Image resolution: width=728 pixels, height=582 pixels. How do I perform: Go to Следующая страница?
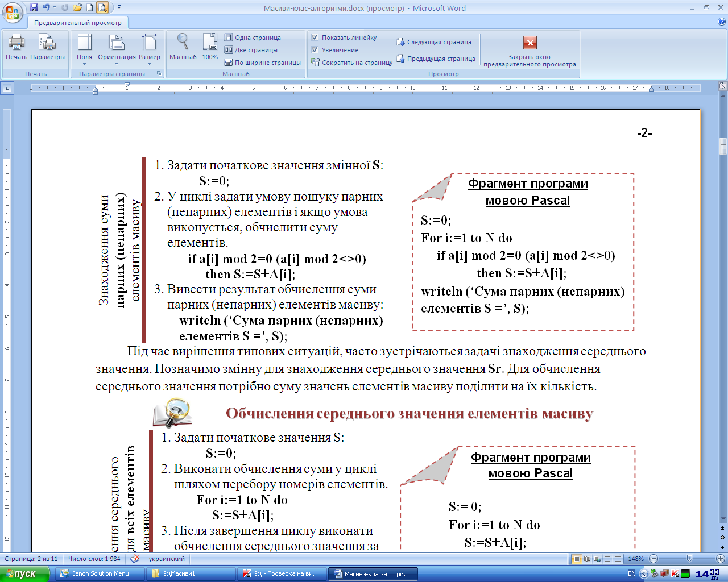434,42
